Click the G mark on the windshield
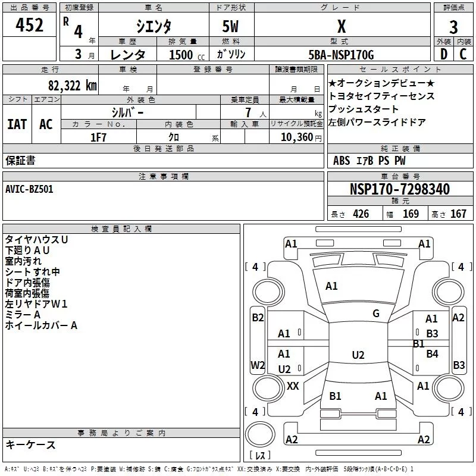476x476 pixels. pyautogui.click(x=376, y=314)
